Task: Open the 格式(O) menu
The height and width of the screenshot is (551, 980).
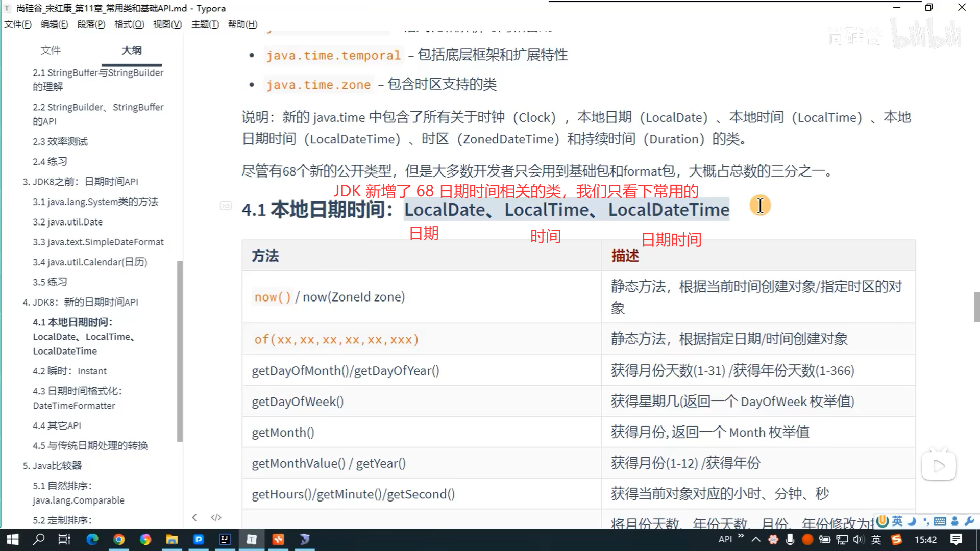Action: click(129, 24)
